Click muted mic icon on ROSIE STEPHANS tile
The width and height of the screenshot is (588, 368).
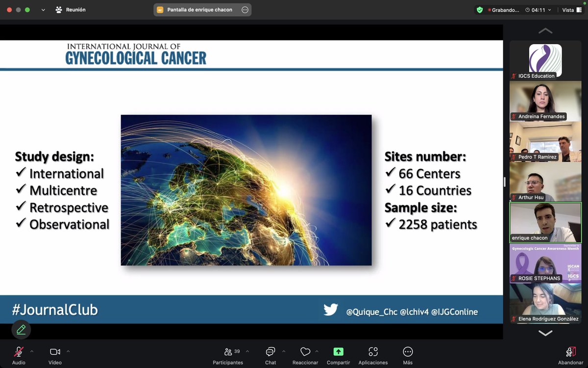514,278
